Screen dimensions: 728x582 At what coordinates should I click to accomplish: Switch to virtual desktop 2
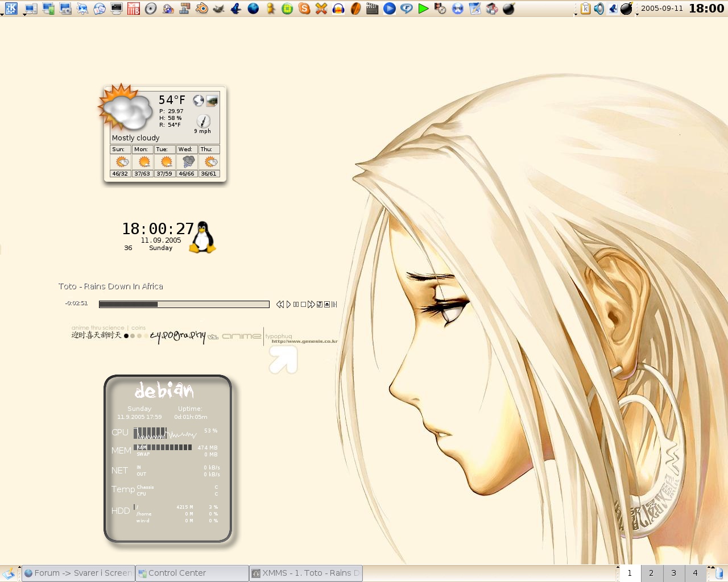pyautogui.click(x=651, y=573)
